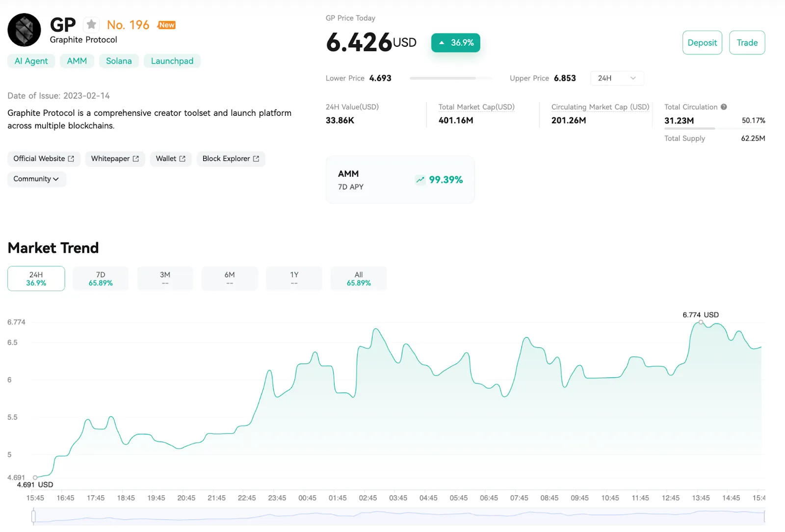Click the Graphite Protocol coin logo
The width and height of the screenshot is (785, 532).
(24, 30)
